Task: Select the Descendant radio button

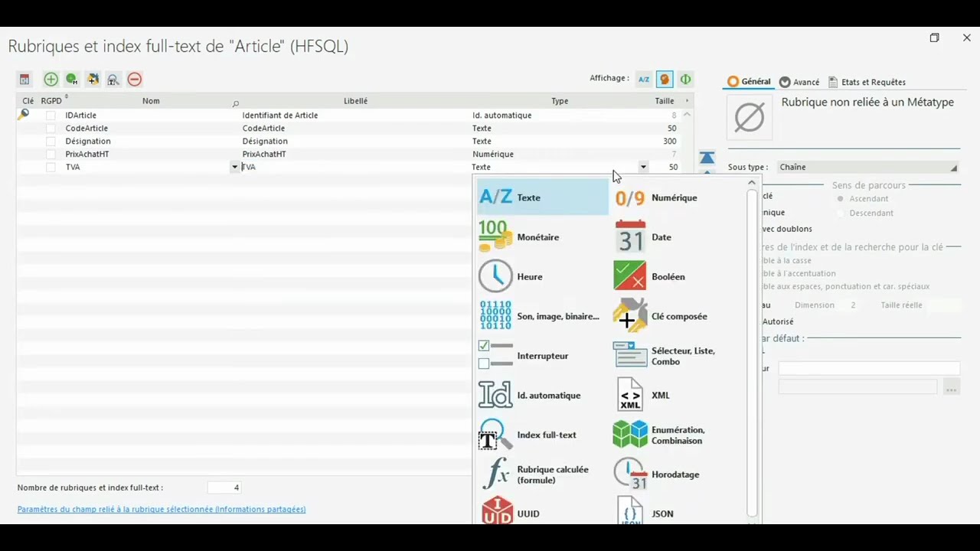Action: [x=841, y=213]
